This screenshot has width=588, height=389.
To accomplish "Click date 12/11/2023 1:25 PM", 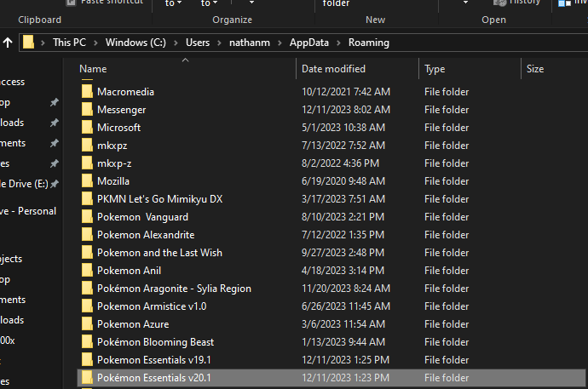I will click(345, 360).
